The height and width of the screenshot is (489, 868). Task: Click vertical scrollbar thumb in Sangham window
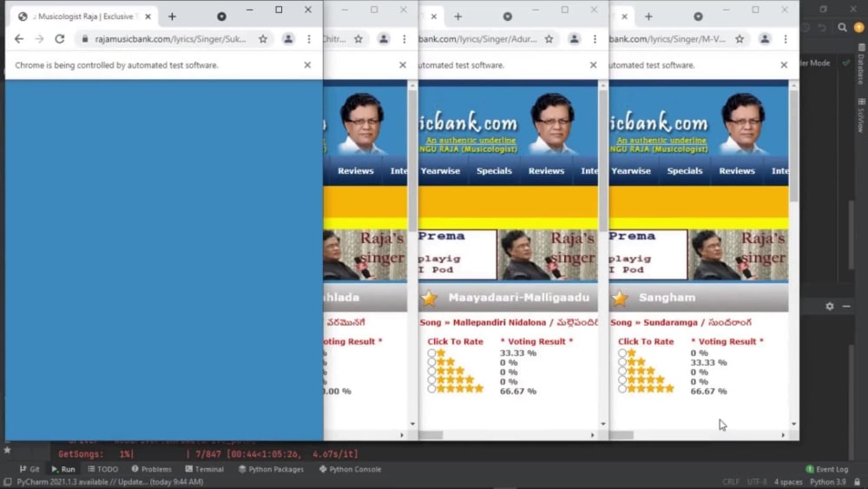click(x=794, y=145)
